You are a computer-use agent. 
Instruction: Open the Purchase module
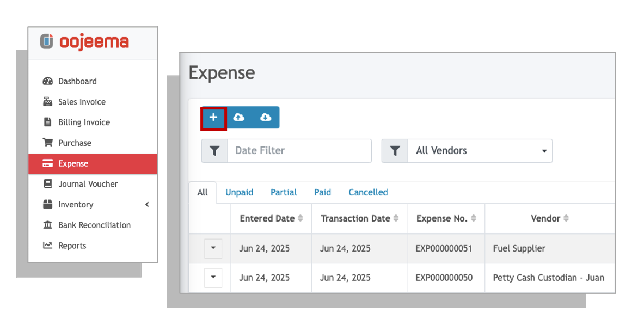[x=75, y=143]
